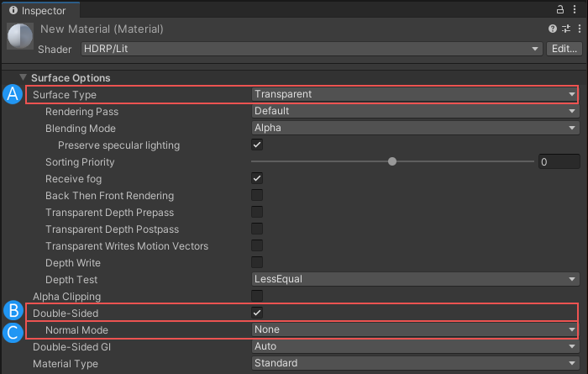This screenshot has width=588, height=374.
Task: Collapse the Surface Options section
Action: 24,77
